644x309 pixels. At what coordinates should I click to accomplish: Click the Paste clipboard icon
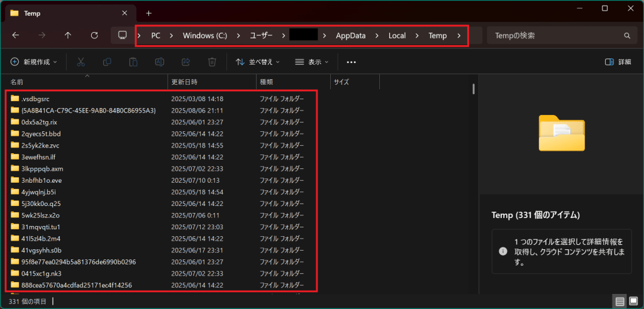click(133, 62)
